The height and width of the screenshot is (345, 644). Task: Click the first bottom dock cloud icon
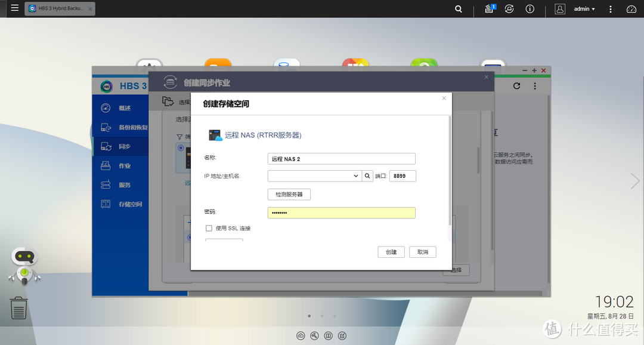tap(301, 336)
